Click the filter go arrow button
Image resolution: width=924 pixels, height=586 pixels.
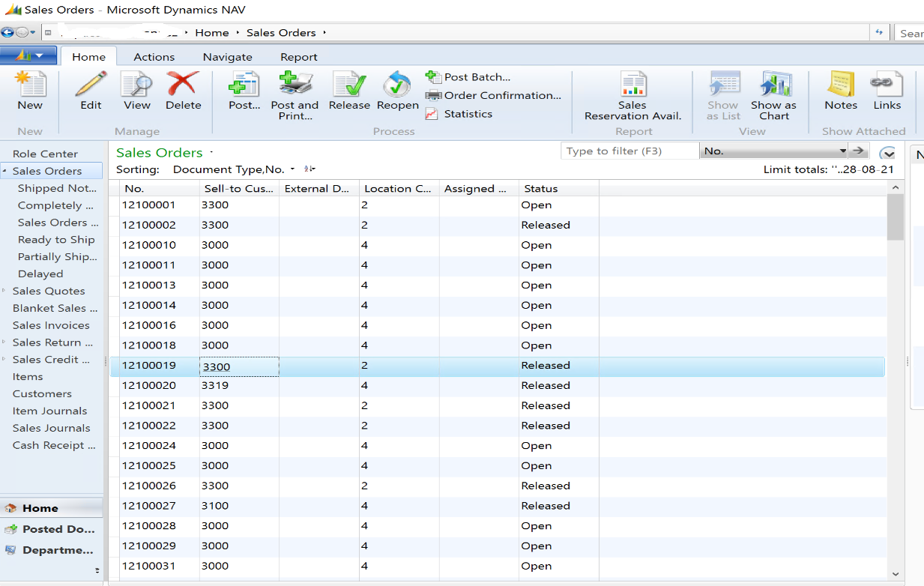point(860,151)
